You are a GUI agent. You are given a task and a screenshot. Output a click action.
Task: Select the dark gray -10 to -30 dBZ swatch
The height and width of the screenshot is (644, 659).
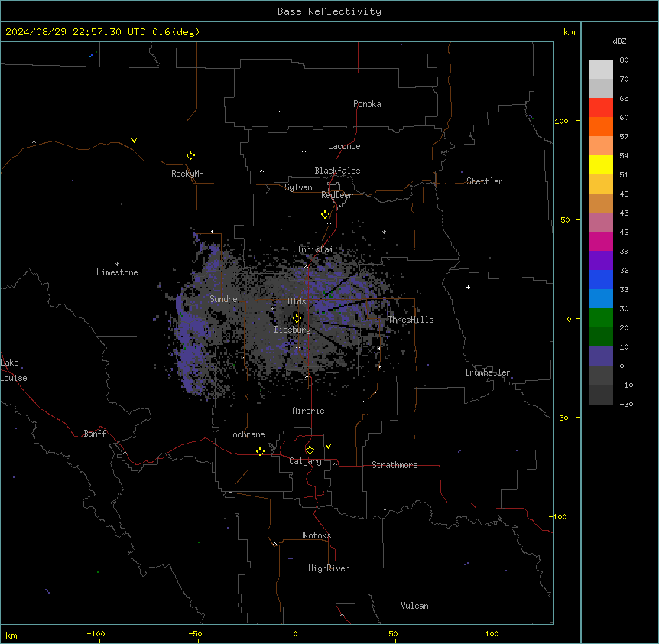click(x=601, y=395)
